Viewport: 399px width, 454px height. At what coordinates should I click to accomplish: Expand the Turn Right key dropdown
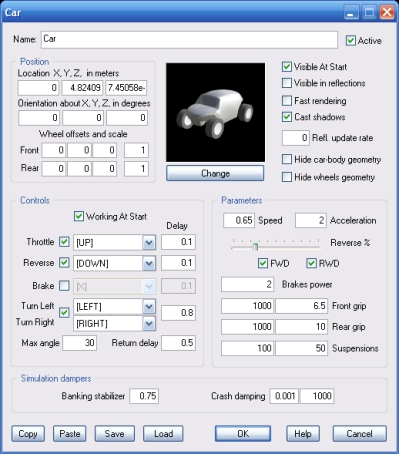pos(149,323)
